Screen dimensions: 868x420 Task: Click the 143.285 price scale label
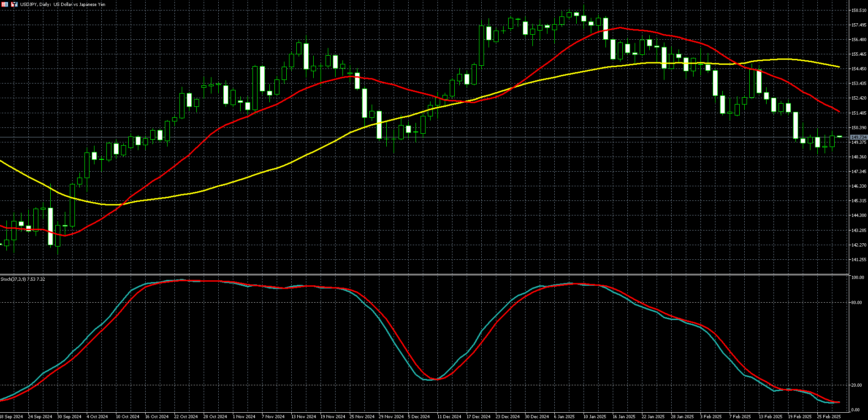click(x=859, y=231)
